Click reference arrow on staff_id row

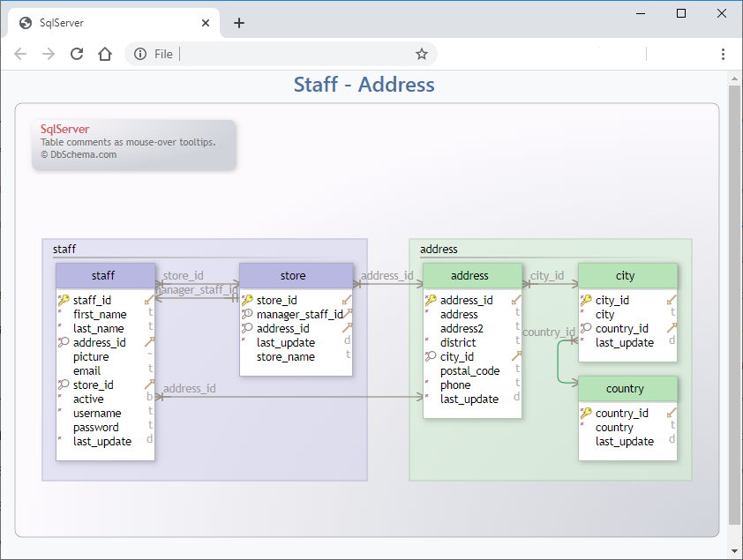pos(149,300)
